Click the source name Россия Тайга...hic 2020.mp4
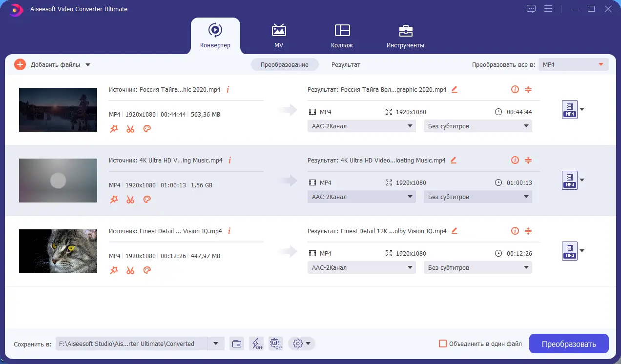621x364 pixels. click(x=180, y=89)
